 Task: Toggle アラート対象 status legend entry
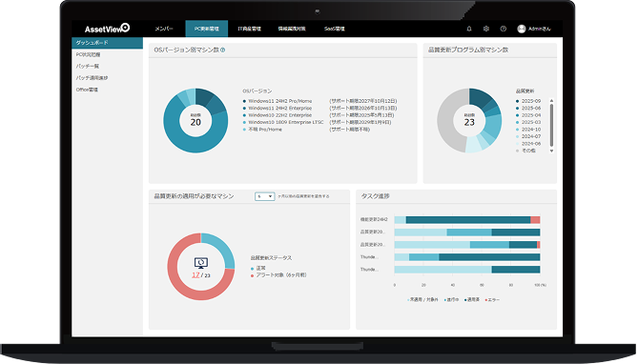point(278,275)
